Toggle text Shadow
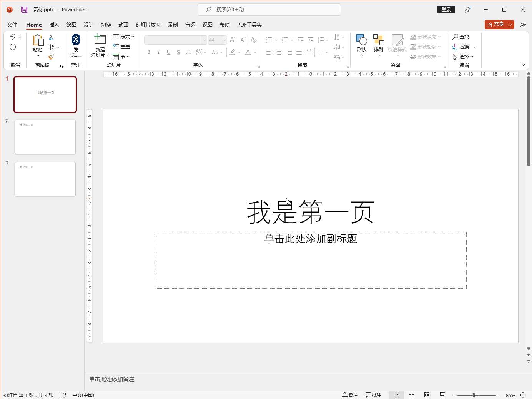The width and height of the screenshot is (532, 399). 178,52
